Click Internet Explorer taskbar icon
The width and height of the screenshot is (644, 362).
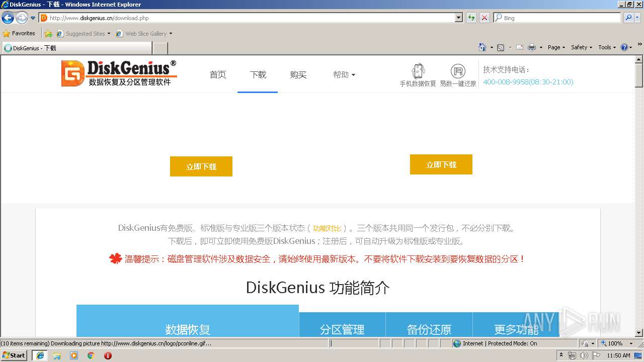[x=40, y=355]
